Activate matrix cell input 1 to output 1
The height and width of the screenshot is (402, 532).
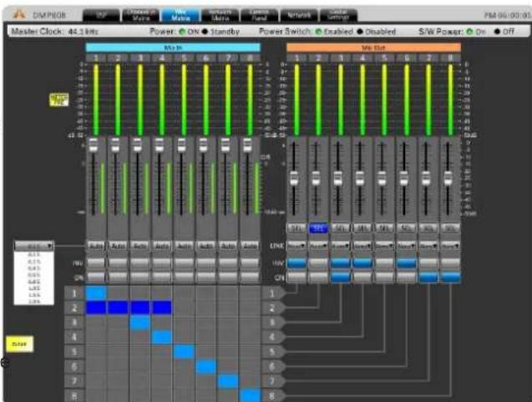(96, 293)
